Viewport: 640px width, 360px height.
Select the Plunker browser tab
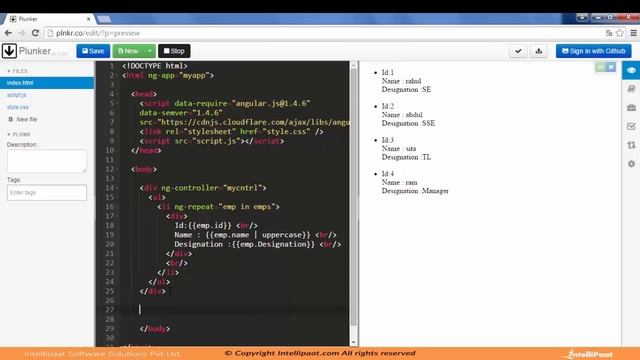coord(49,19)
